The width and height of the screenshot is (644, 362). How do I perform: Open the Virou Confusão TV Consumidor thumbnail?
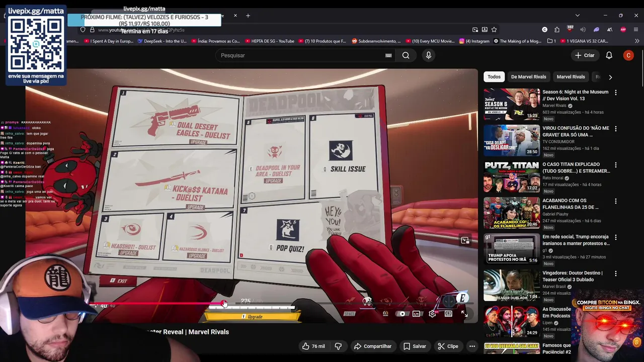(512, 141)
